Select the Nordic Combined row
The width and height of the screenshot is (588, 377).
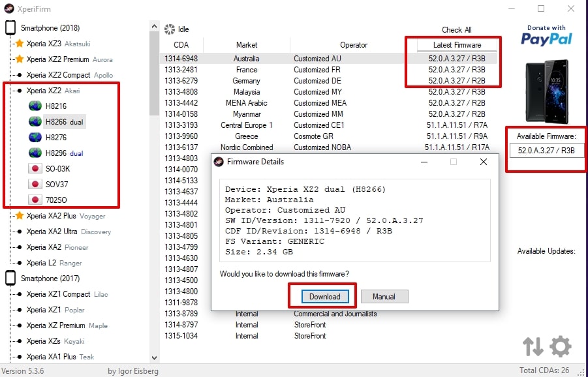coord(328,147)
